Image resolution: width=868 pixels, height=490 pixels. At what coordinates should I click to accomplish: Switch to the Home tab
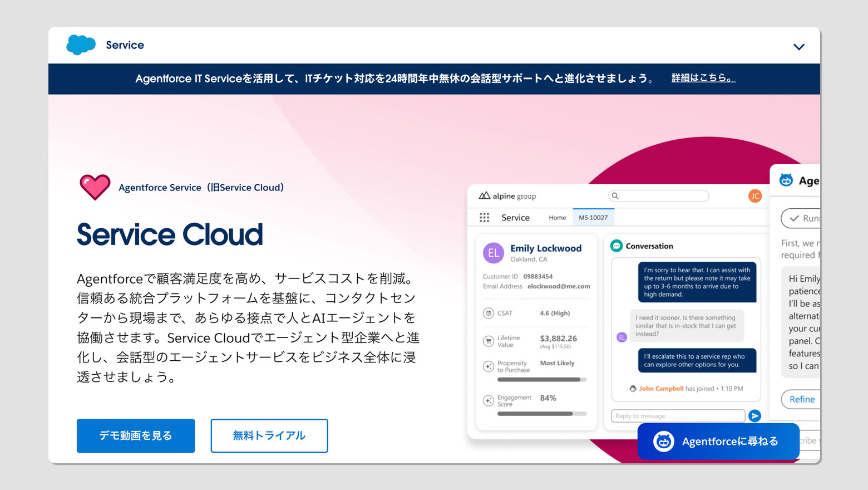pos(558,218)
